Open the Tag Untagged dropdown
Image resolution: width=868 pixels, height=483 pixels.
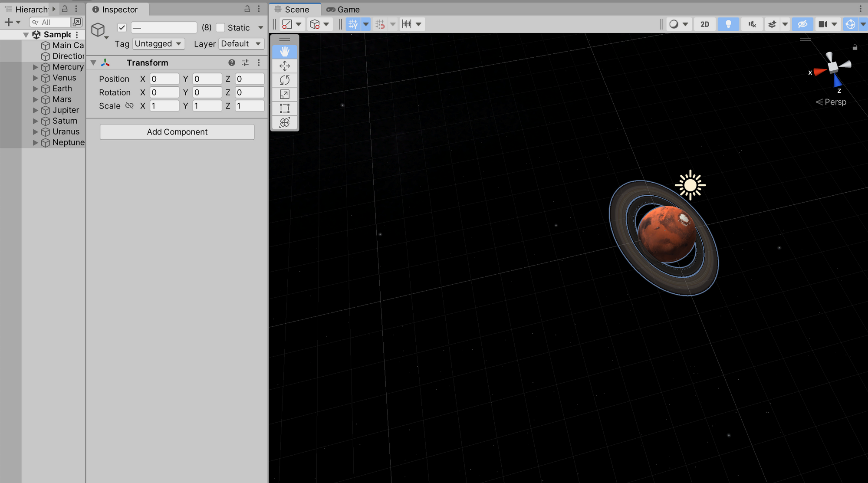point(159,44)
